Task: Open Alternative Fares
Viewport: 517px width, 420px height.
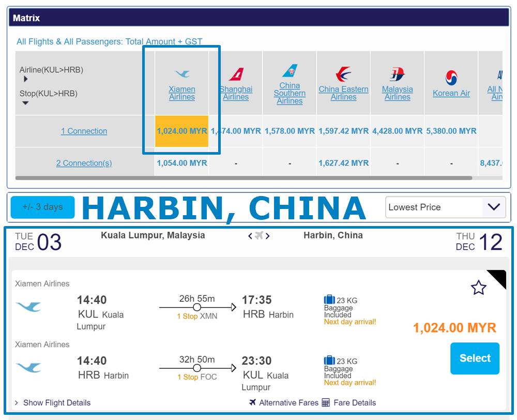Action: click(288, 402)
